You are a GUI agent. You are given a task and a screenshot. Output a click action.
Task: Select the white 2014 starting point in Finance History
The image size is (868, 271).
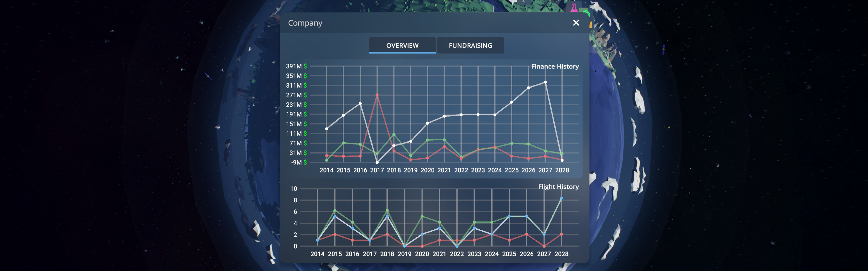coord(326,129)
